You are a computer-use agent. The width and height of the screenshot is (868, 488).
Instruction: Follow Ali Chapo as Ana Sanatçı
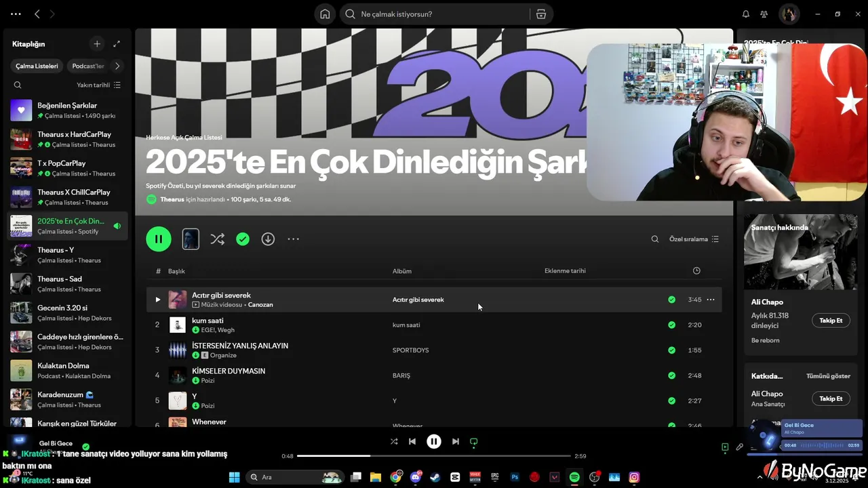pos(831,399)
